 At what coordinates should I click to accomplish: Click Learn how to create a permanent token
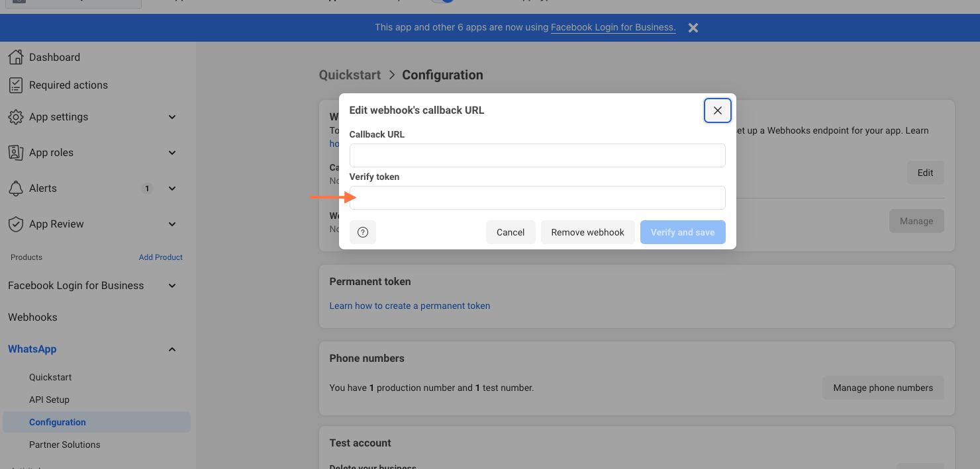[x=410, y=306]
